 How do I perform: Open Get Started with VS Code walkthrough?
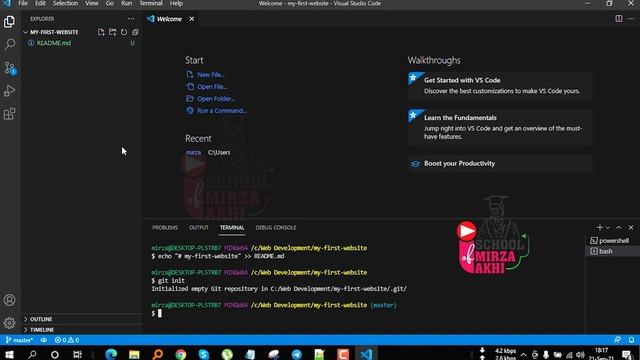pos(500,86)
